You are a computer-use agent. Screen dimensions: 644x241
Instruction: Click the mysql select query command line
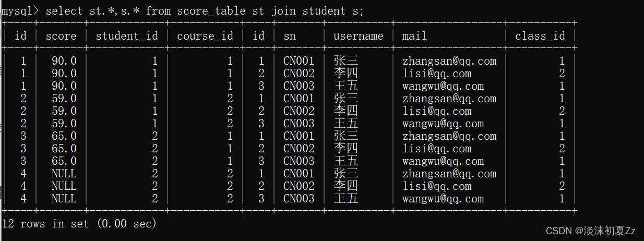pos(182,11)
